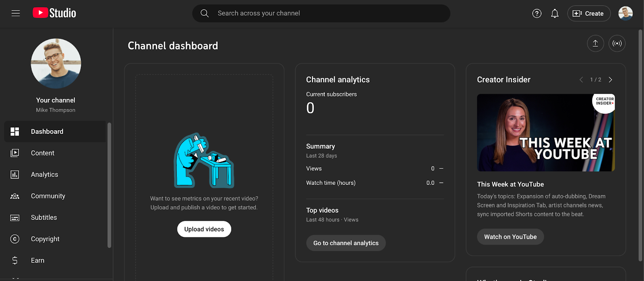The height and width of the screenshot is (281, 644).
Task: Click the Channel analytics heading
Action: tap(338, 80)
